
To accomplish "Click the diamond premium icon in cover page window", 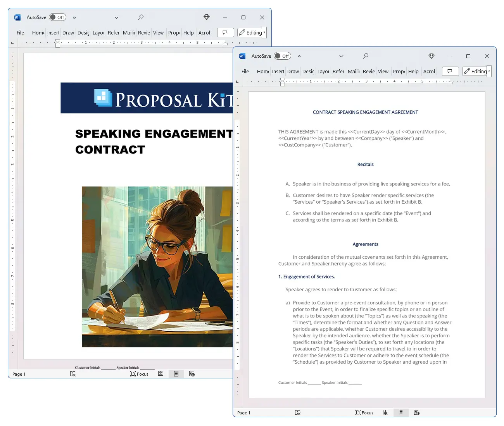I will (207, 17).
